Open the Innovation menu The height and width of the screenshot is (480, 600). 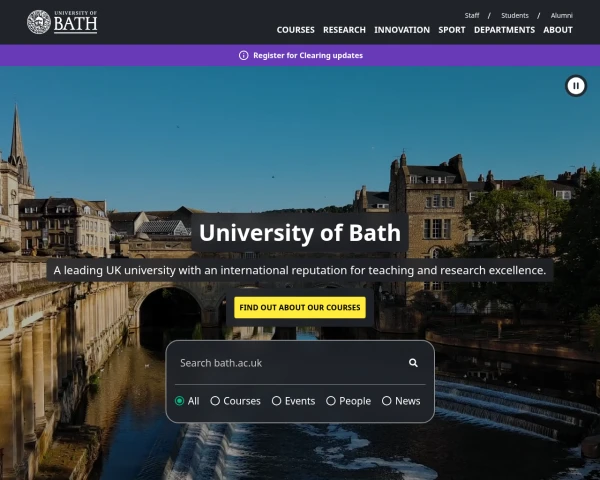[x=402, y=30]
